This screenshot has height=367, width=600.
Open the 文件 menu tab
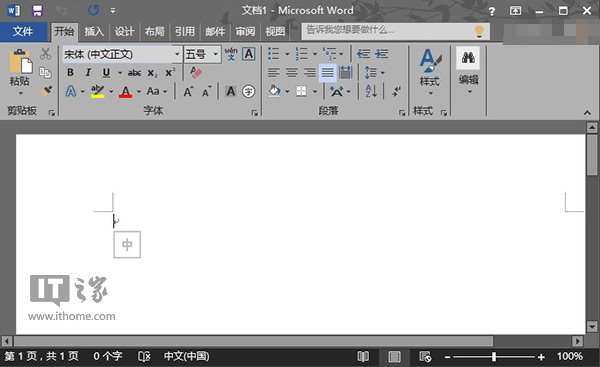coord(23,31)
